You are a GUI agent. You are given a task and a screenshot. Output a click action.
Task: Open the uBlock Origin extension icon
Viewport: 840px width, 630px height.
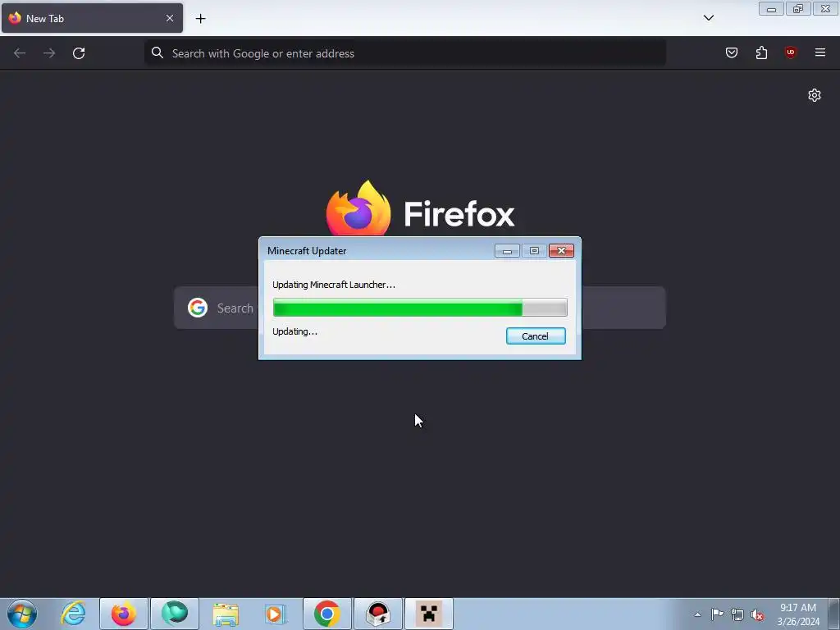point(790,52)
